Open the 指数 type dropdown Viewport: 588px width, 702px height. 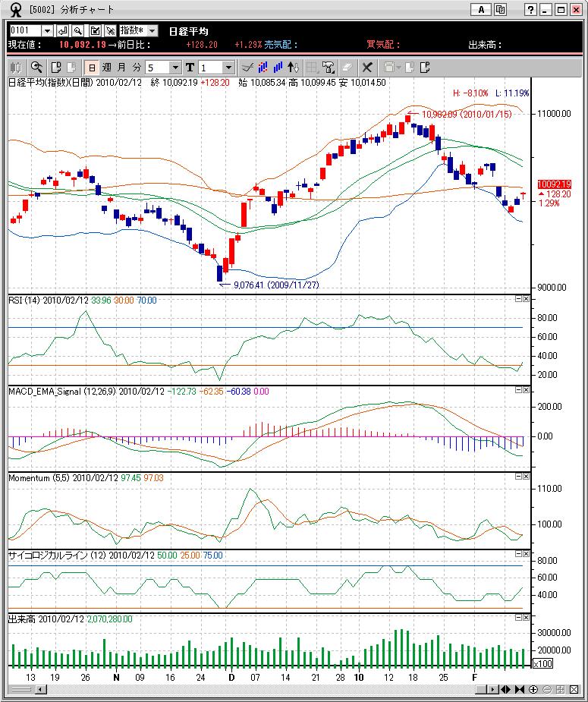click(152, 30)
